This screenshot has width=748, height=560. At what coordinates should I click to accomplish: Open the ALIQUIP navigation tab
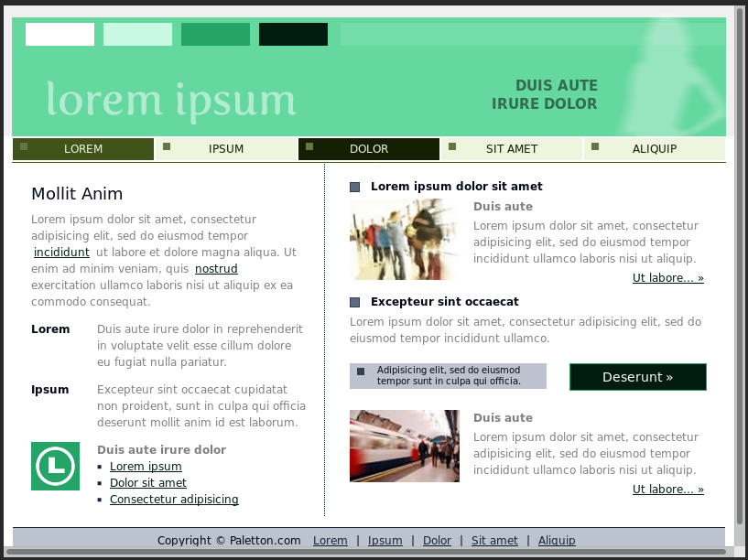[x=655, y=149]
